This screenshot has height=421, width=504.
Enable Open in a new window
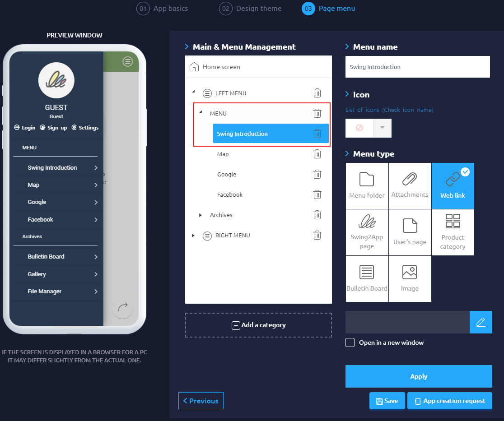[350, 342]
